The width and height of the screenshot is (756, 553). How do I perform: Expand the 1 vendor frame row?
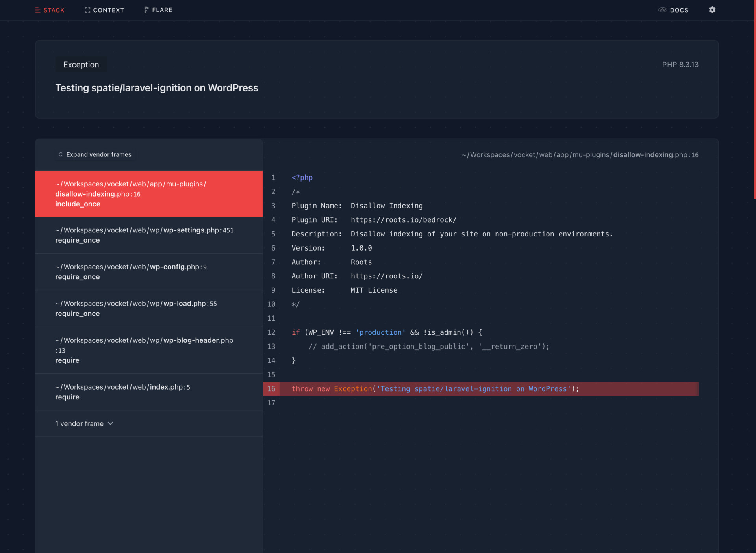coord(149,423)
